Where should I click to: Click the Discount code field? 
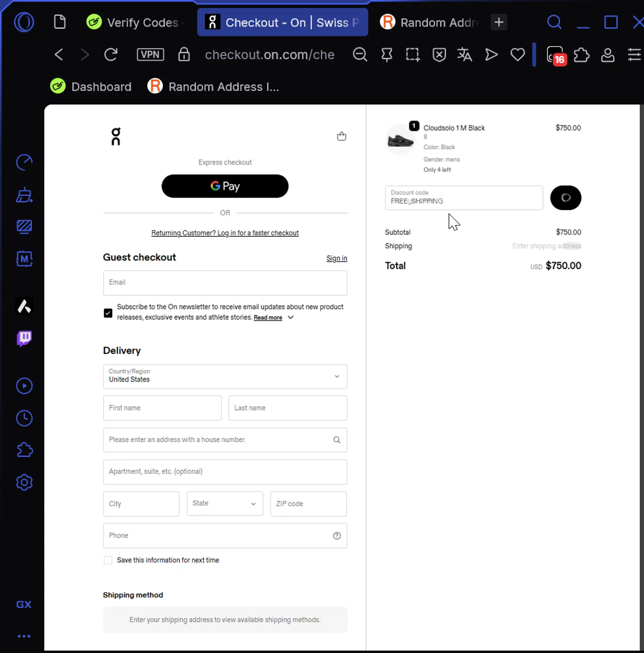(464, 198)
